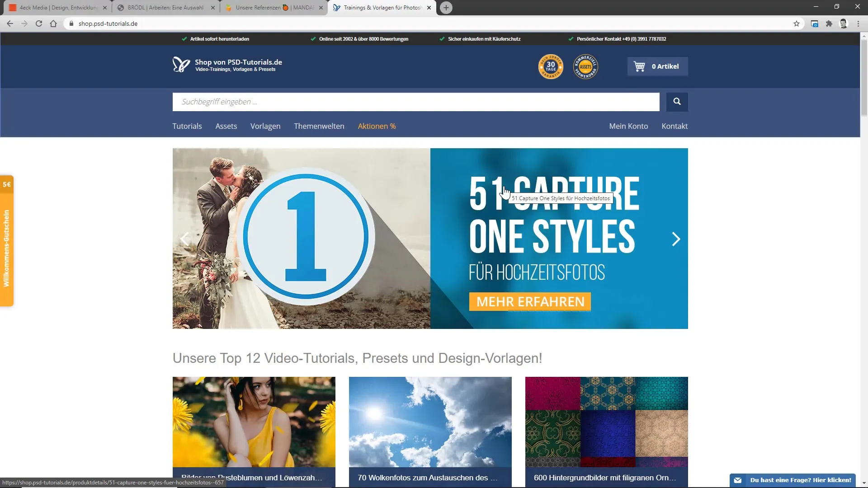Open the shopping cart 0 Artikel
868x488 pixels.
pos(657,66)
